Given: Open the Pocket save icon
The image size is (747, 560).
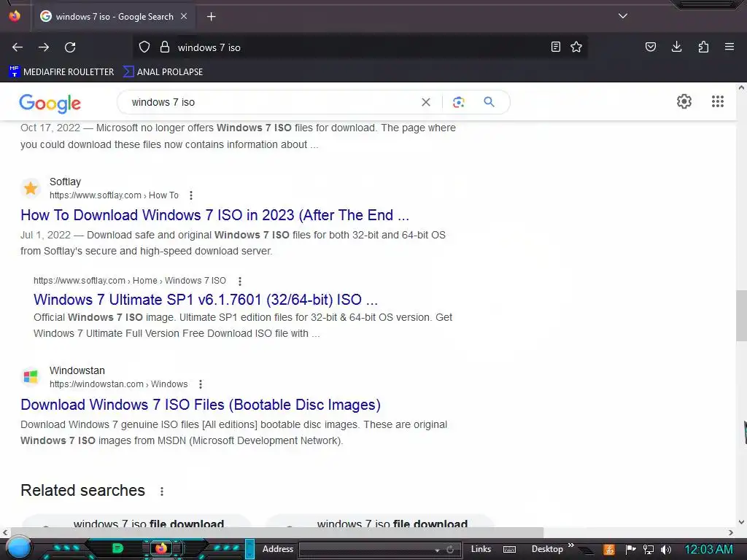Looking at the screenshot, I should (x=651, y=47).
